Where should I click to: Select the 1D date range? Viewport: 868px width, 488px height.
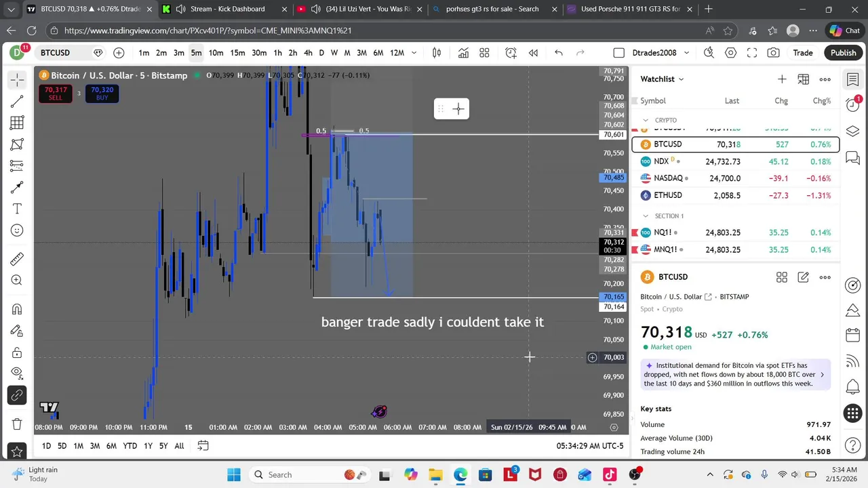pyautogui.click(x=46, y=446)
